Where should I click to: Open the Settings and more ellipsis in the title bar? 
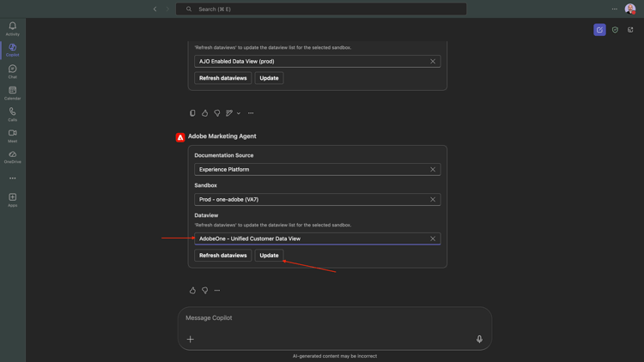[615, 9]
